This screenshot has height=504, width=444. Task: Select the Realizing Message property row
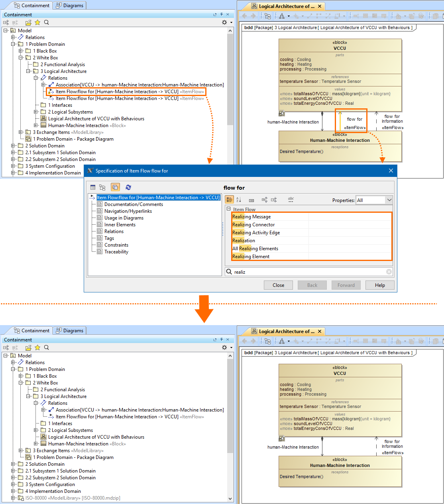(312, 217)
